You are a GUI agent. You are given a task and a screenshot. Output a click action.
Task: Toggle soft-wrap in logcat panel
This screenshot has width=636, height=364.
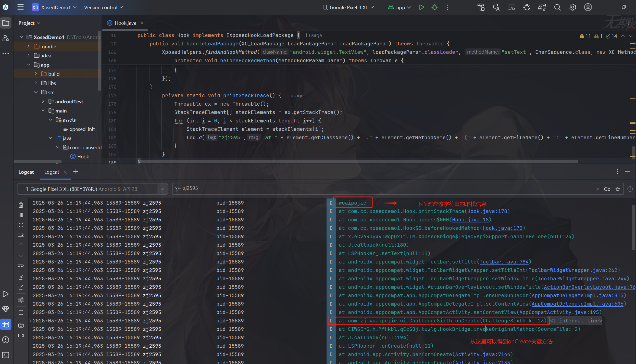21,265
